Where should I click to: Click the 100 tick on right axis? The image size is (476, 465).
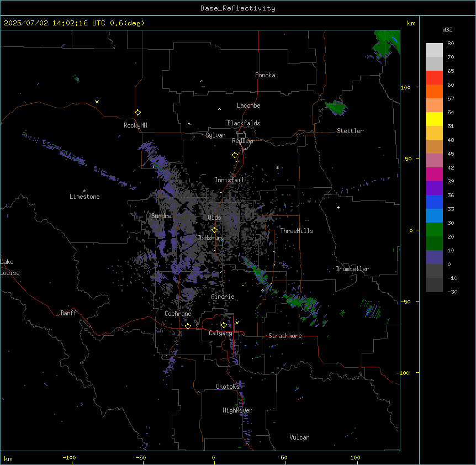click(405, 87)
